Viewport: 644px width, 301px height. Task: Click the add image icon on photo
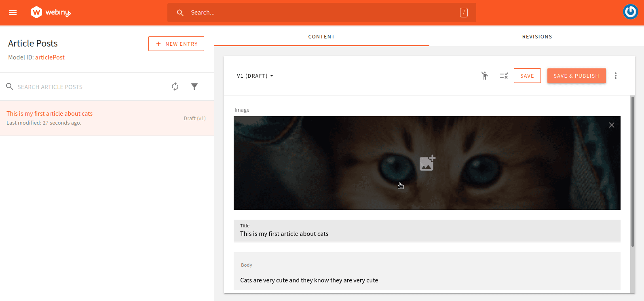427,163
